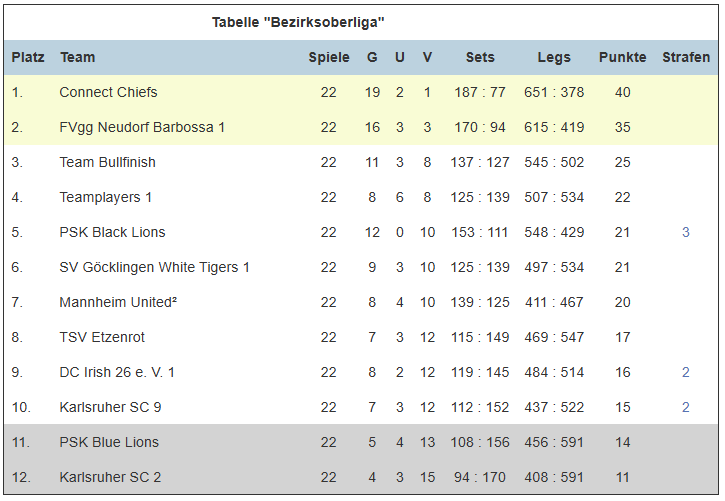Click the Connect Chiefs team name
The height and width of the screenshot is (501, 725).
point(108,92)
